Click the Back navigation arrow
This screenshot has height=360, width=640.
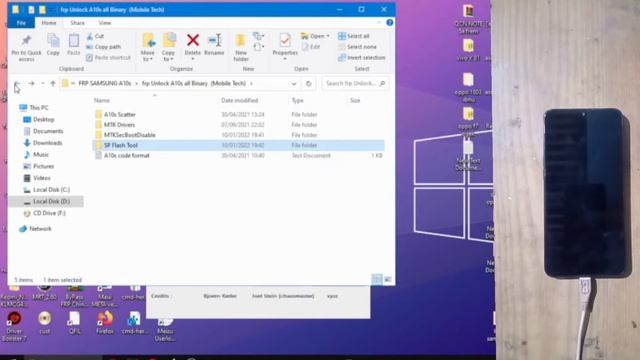click(x=17, y=83)
